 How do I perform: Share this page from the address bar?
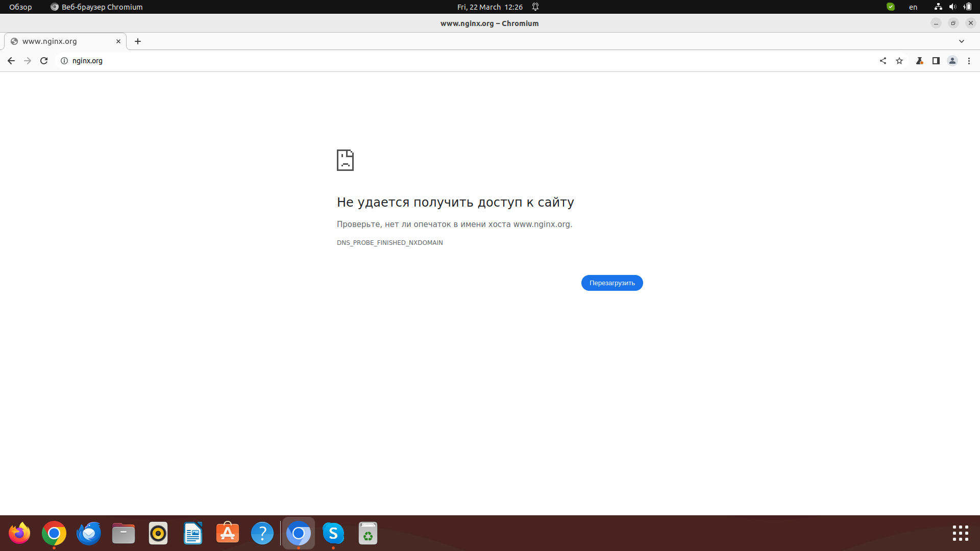coord(883,61)
